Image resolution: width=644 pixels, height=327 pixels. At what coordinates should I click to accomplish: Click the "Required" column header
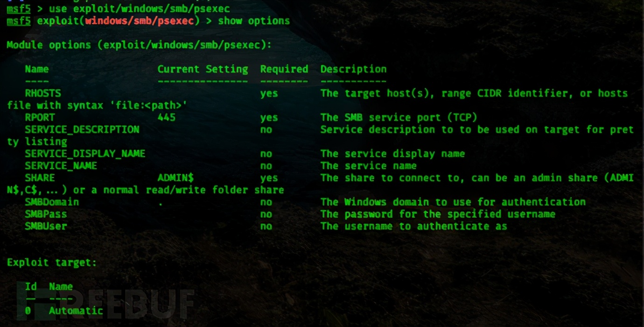coord(284,69)
